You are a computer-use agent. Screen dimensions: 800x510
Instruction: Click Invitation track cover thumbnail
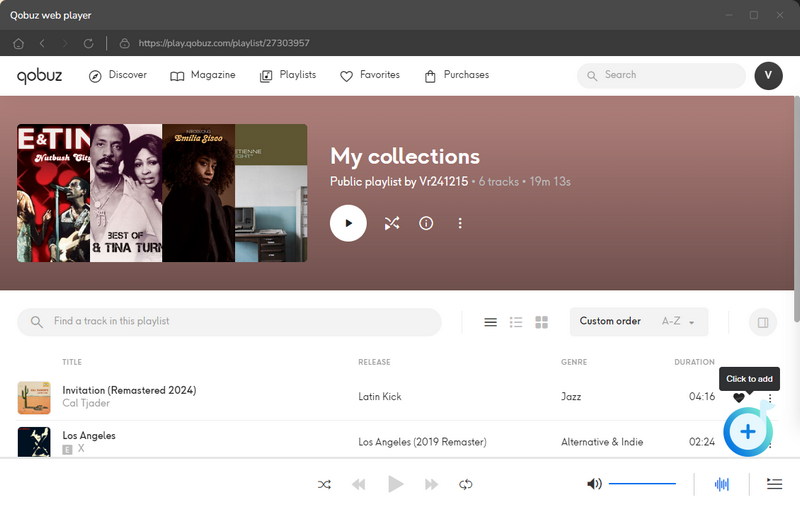pyautogui.click(x=34, y=397)
